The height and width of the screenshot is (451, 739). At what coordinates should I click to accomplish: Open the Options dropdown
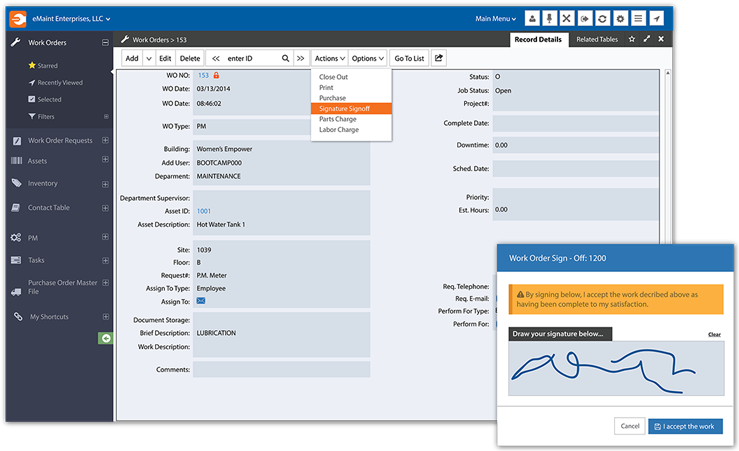[368, 59]
